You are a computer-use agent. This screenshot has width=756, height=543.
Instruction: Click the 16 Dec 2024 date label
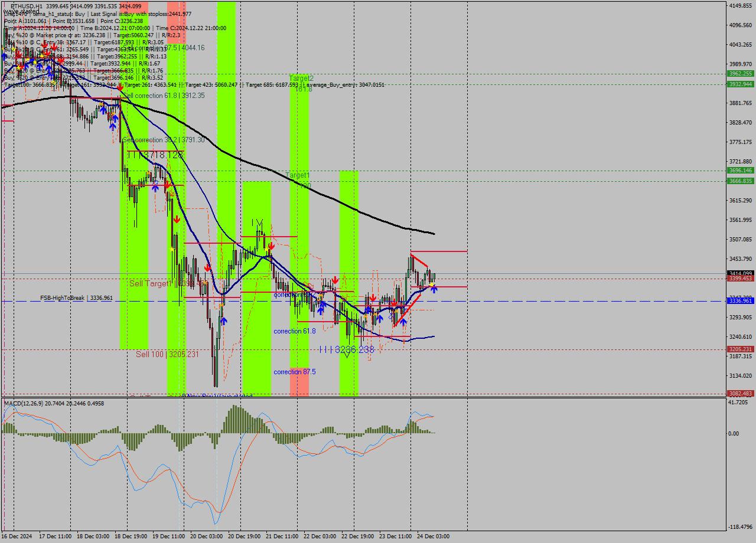(x=18, y=537)
